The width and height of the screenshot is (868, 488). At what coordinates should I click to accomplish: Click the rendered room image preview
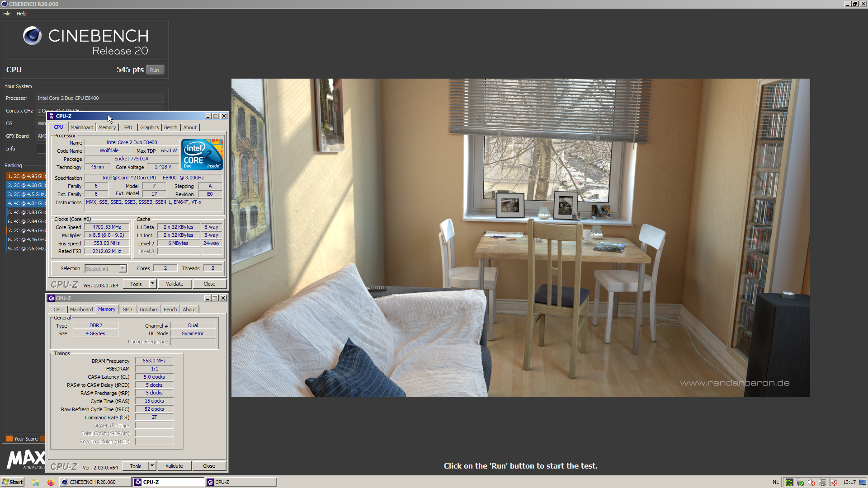pos(520,238)
